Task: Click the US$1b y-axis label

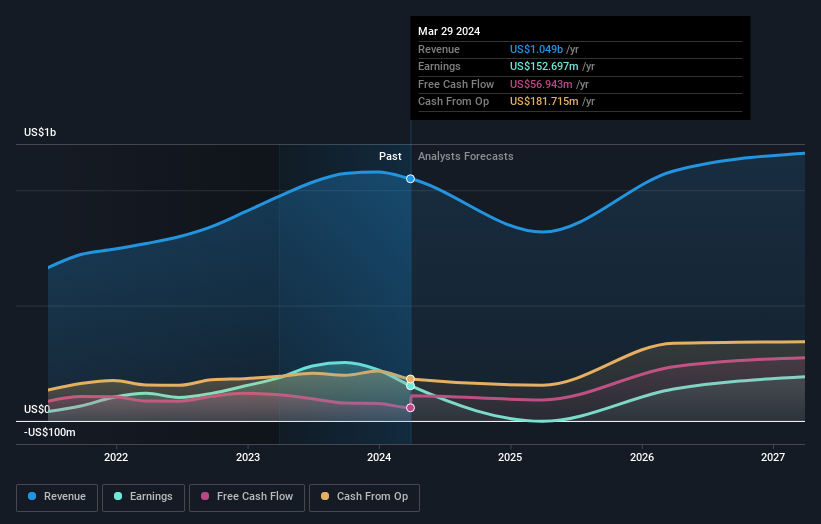Action: click(40, 132)
